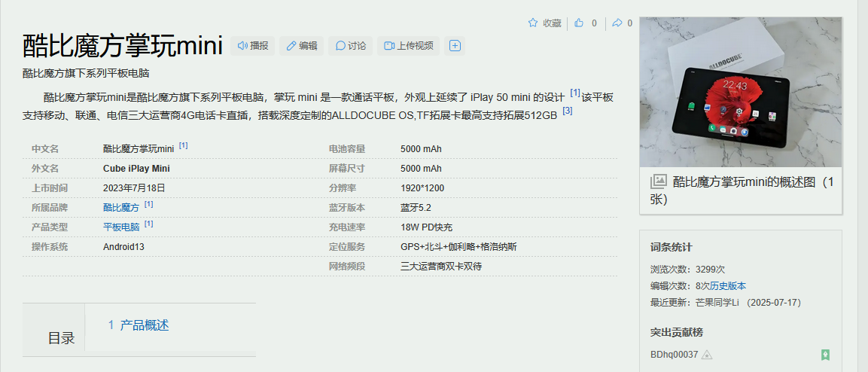Click the green bookmark badge icon

click(825, 355)
